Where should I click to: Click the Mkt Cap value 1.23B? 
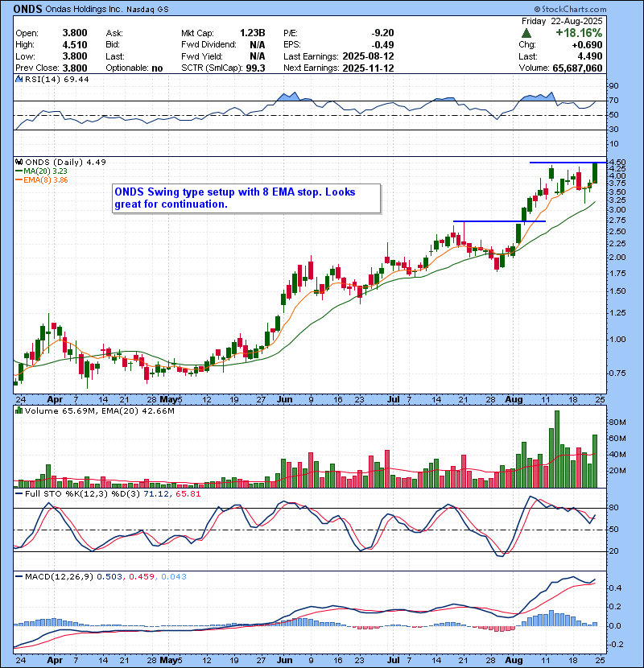(253, 33)
